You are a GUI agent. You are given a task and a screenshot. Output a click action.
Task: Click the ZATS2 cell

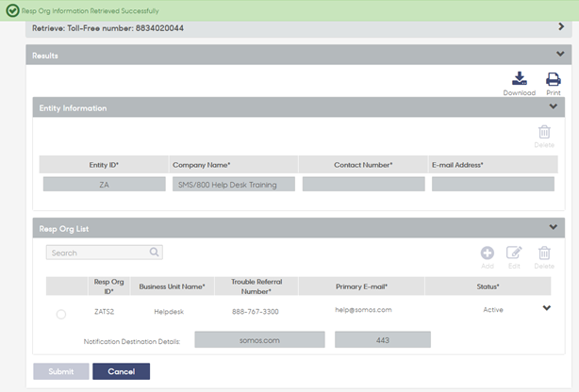click(104, 312)
